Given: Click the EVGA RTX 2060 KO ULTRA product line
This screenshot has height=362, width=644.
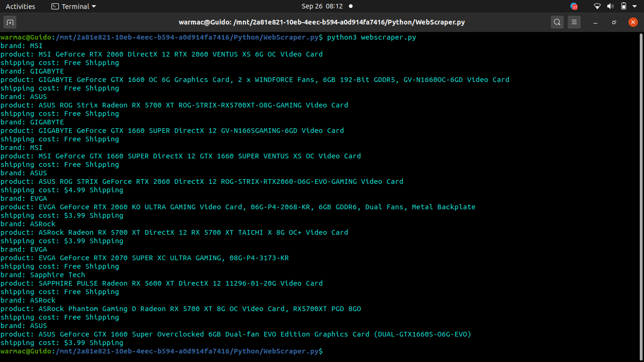Looking at the screenshot, I should [x=238, y=207].
